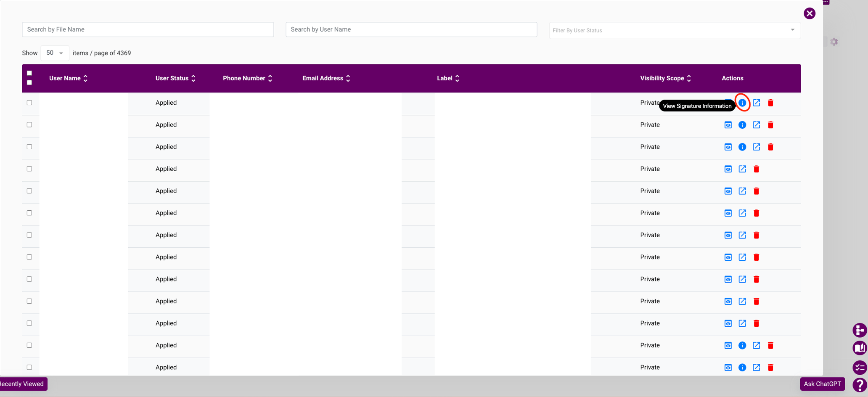View the first signature file
The image size is (868, 397).
(x=728, y=103)
